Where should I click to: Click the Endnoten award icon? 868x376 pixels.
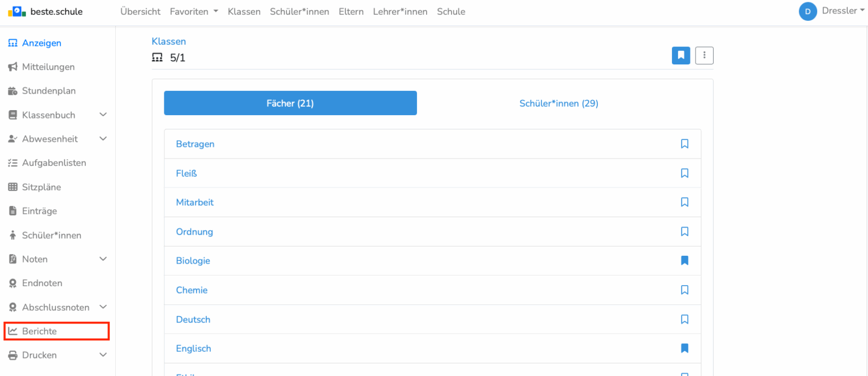click(12, 283)
